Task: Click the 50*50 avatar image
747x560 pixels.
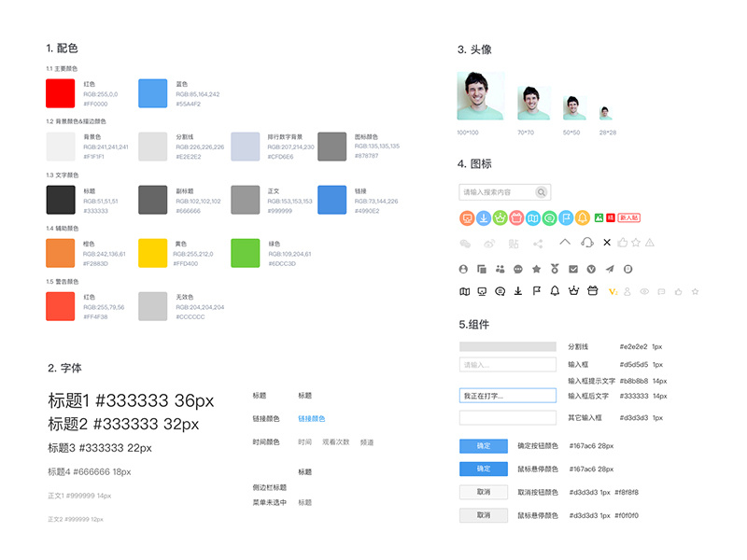Action: [574, 107]
